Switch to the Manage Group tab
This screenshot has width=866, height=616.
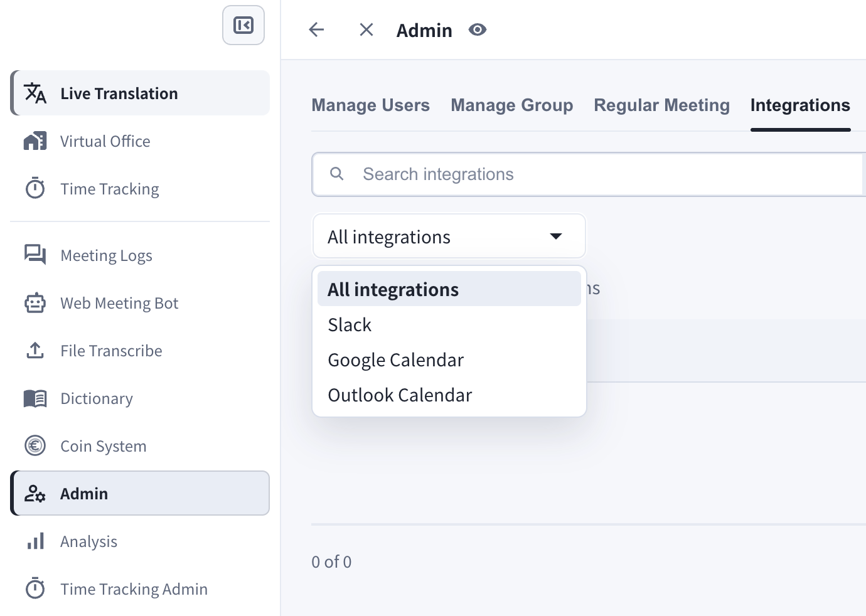(x=512, y=105)
